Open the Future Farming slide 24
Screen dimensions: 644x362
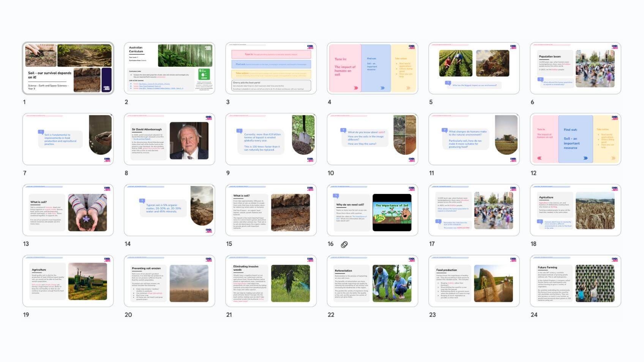click(x=575, y=281)
